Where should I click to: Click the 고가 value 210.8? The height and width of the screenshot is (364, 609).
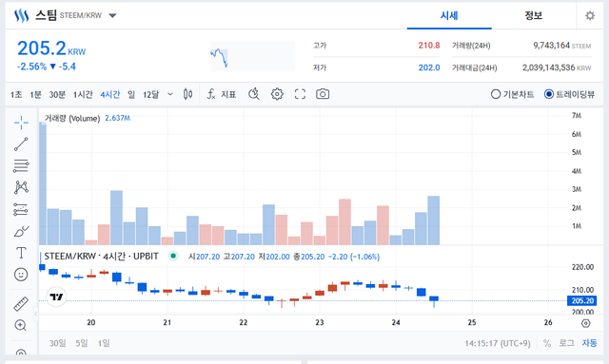(429, 46)
